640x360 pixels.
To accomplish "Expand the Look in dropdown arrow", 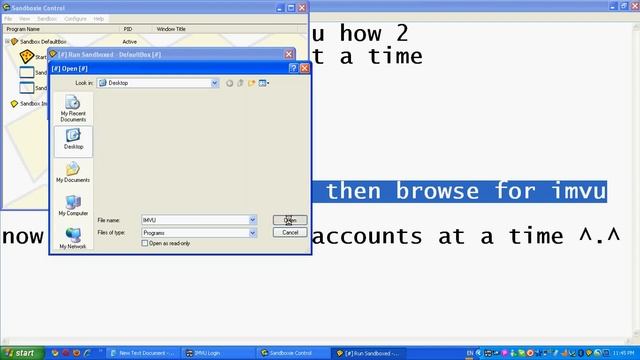I will click(x=215, y=83).
